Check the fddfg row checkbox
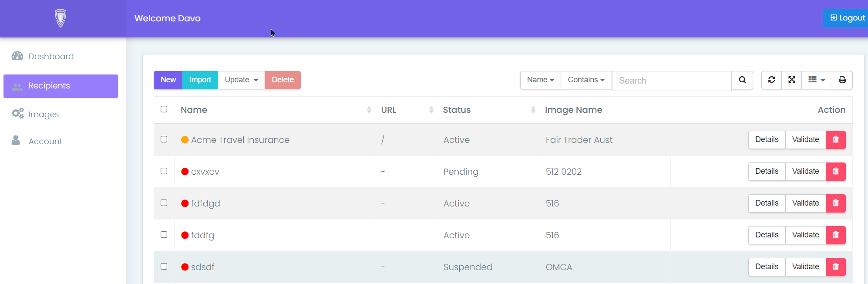This screenshot has width=868, height=284. pos(164,235)
